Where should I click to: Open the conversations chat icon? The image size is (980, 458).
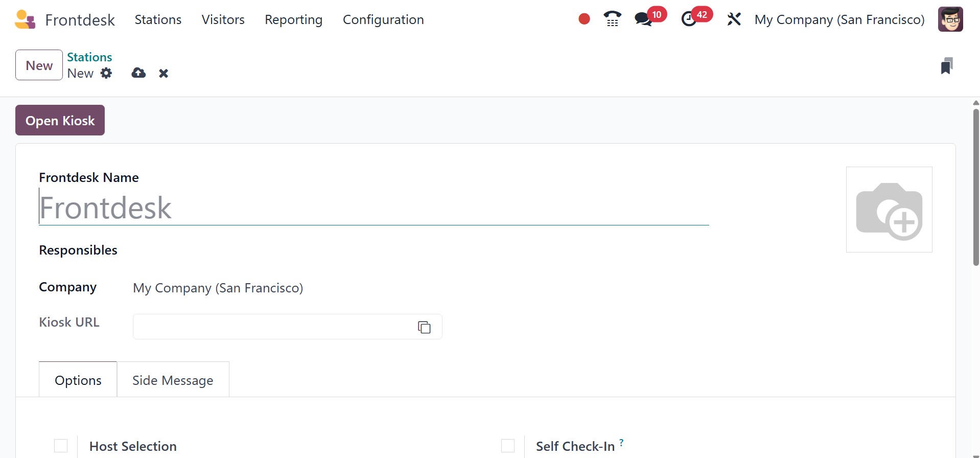[x=643, y=19]
